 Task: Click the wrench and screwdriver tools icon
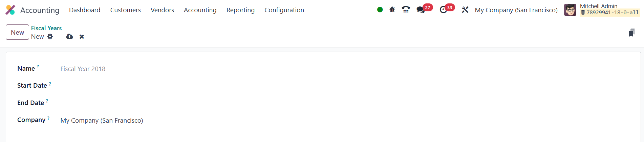click(x=465, y=10)
